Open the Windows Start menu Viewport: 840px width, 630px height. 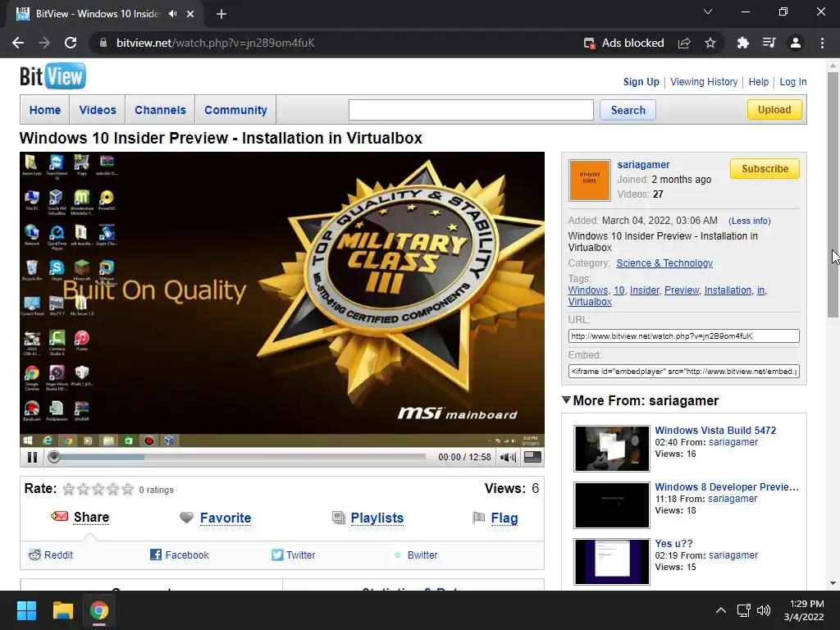26,610
